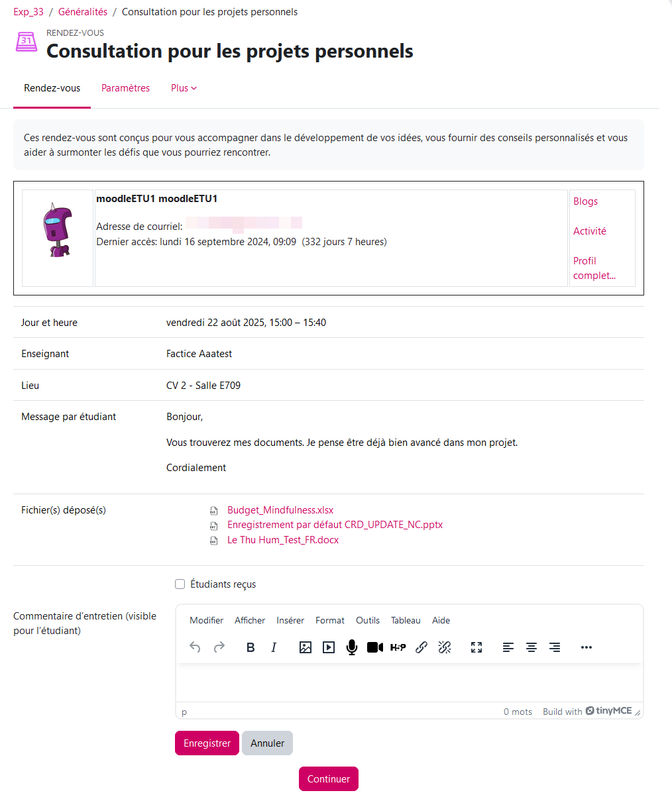Click the Record video camera icon
Viewport: 672px width, 803px height.
(x=375, y=647)
